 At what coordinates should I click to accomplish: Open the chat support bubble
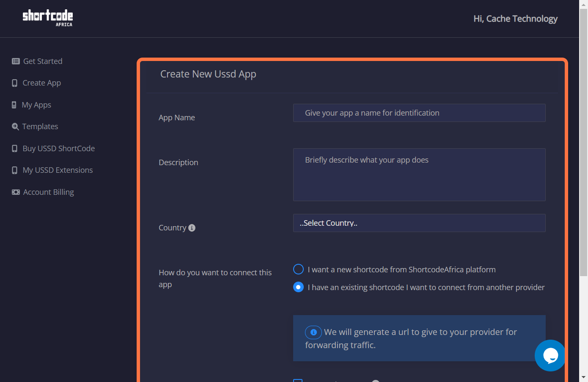550,355
